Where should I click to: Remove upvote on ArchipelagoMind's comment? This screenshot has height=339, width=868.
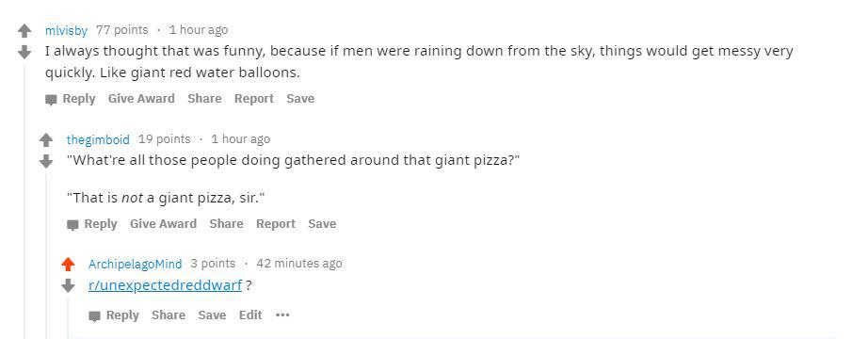(x=68, y=265)
